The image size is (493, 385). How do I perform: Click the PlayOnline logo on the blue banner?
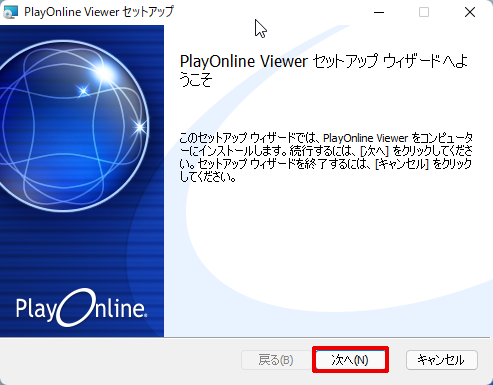(x=81, y=307)
